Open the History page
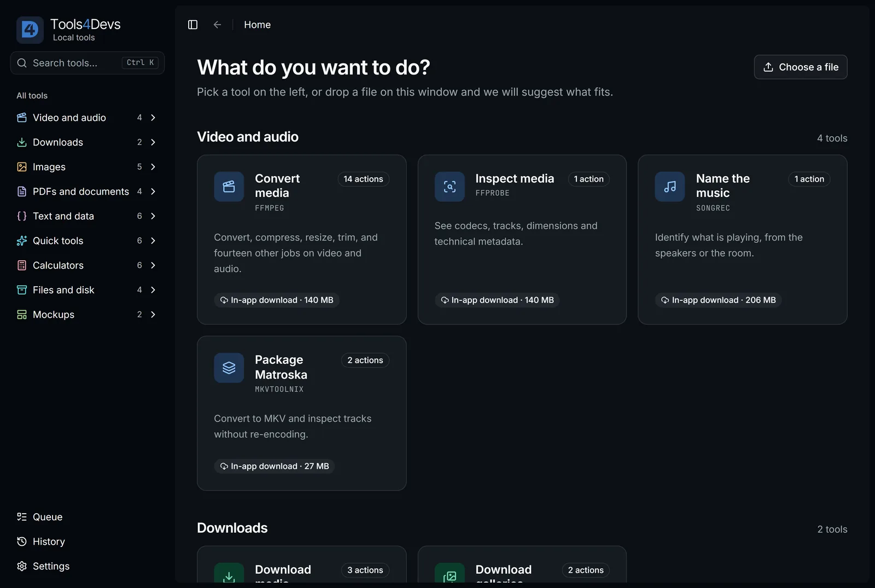Image resolution: width=875 pixels, height=588 pixels. point(87,542)
